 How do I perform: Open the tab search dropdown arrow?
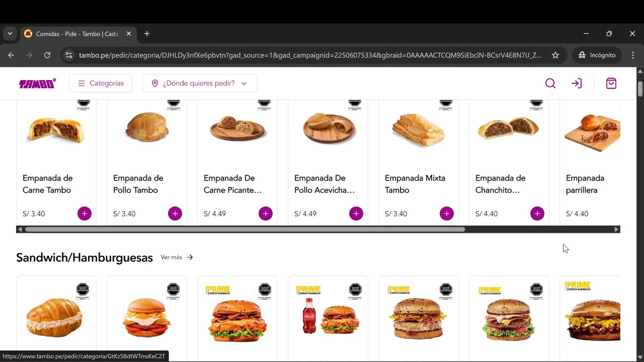coord(10,34)
